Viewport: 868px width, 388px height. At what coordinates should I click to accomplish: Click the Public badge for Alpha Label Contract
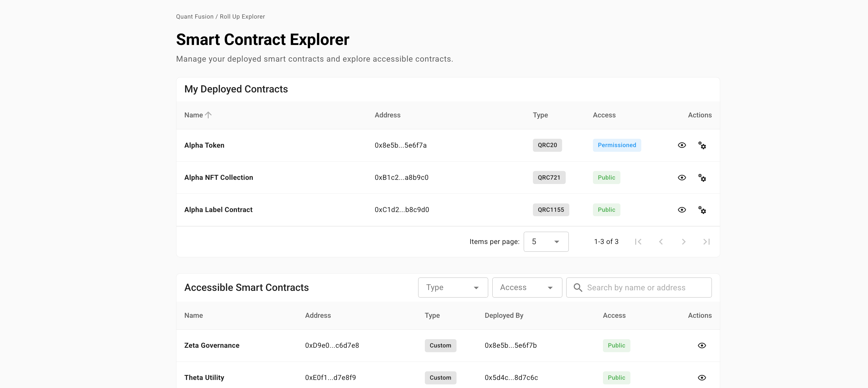tap(607, 210)
